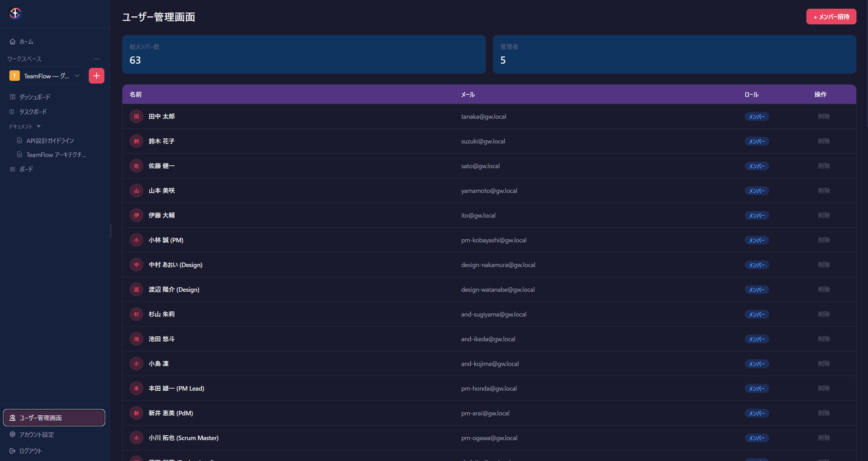Click the TeamFlow アーキテクチャ document icon

tap(19, 154)
